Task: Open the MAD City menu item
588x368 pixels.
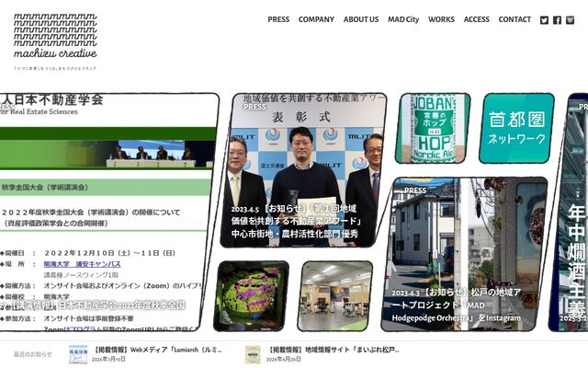Action: coord(403,19)
